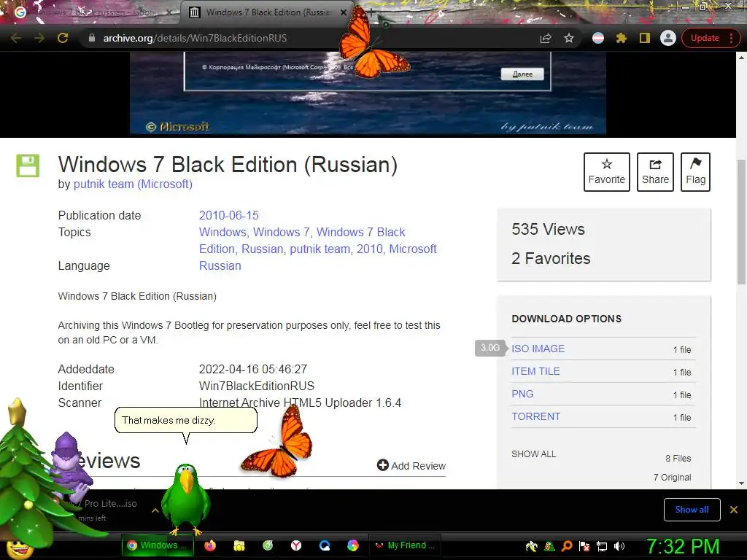Select the Windows 7 Black Edition tab
The image size is (747, 560).
coord(267,12)
